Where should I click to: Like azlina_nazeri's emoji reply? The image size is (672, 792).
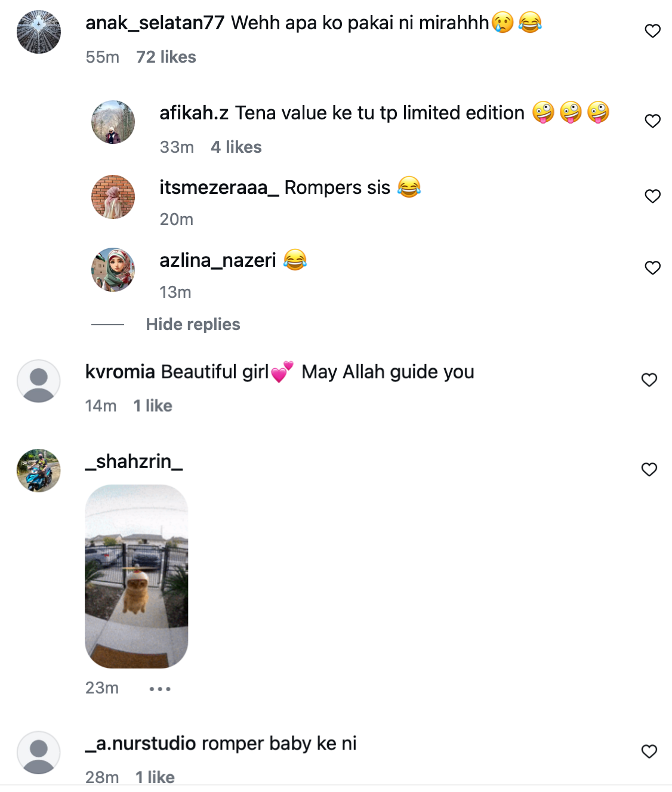[652, 268]
